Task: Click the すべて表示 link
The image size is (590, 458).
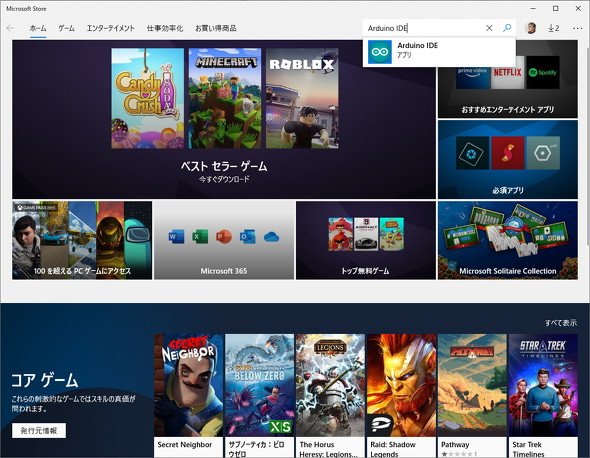Action: 561,323
